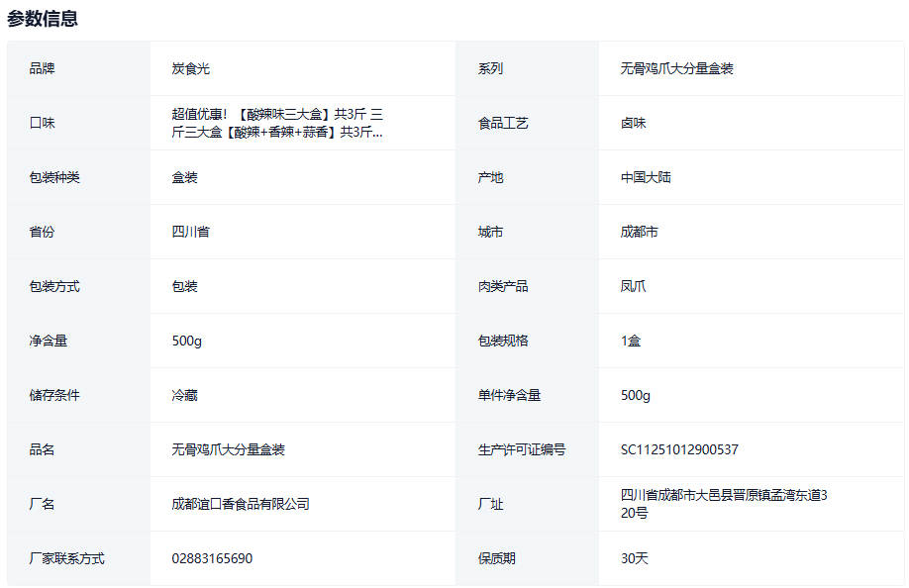Click the province value 四川省
The image size is (909, 588).
(x=190, y=232)
